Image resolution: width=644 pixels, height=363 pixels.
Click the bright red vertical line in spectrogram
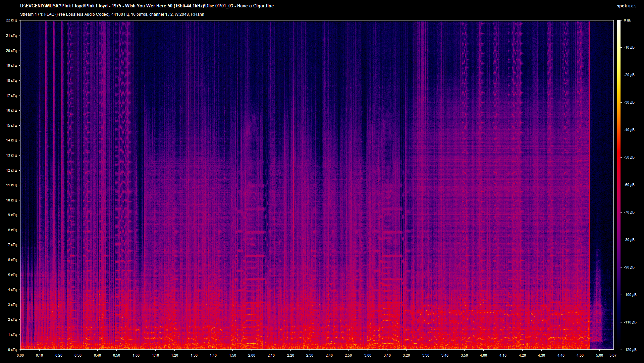(589, 168)
